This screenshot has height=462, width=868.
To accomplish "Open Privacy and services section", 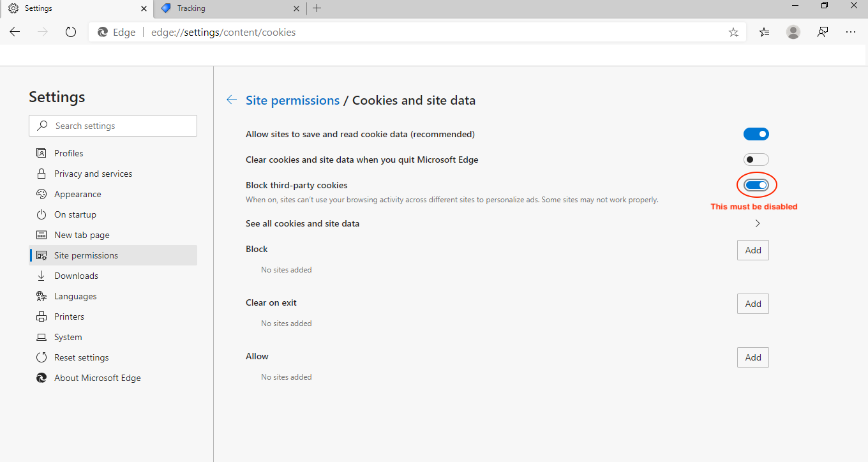I will 113,174.
